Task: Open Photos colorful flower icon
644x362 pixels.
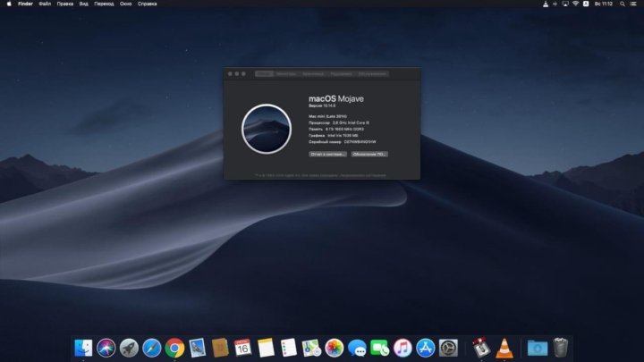Action: [x=335, y=348]
